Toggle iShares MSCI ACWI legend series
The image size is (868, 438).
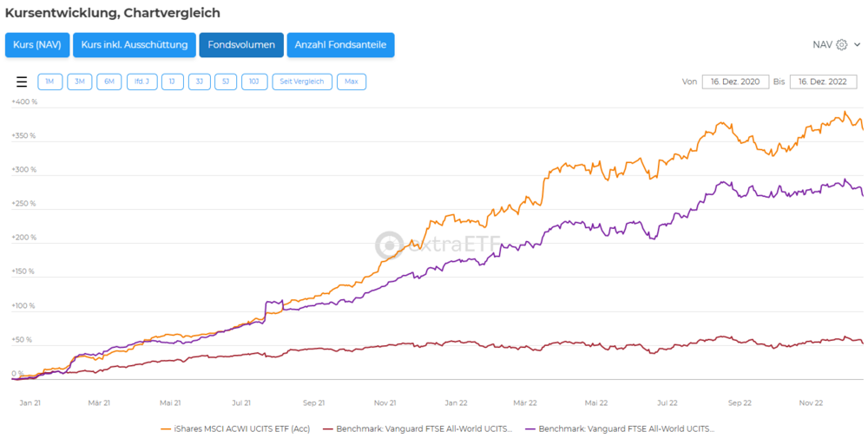[x=234, y=428]
